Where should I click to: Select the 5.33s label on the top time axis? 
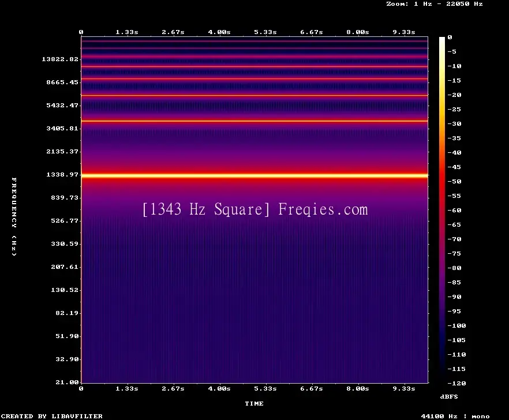265,32
